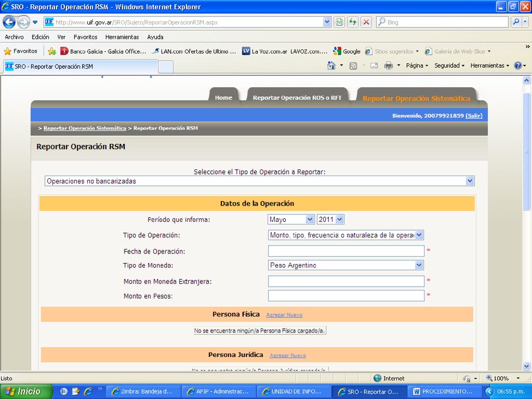The width and height of the screenshot is (532, 399).
Task: Open the LAN.com Ofertas favorite
Action: [194, 51]
